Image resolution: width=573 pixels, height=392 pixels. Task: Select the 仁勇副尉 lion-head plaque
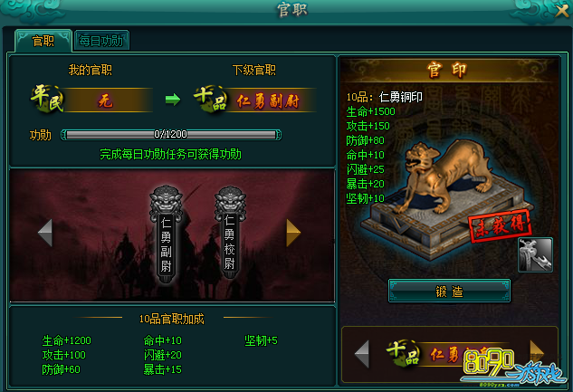pos(166,234)
